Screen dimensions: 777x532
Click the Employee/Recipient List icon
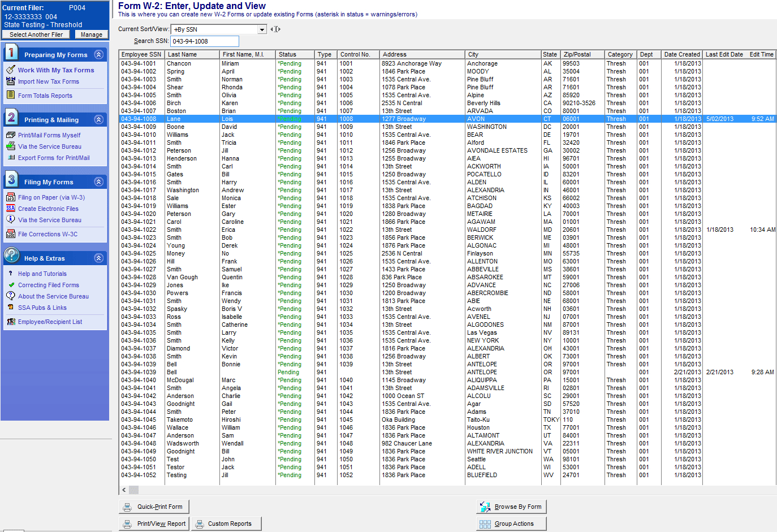pyautogui.click(x=10, y=322)
